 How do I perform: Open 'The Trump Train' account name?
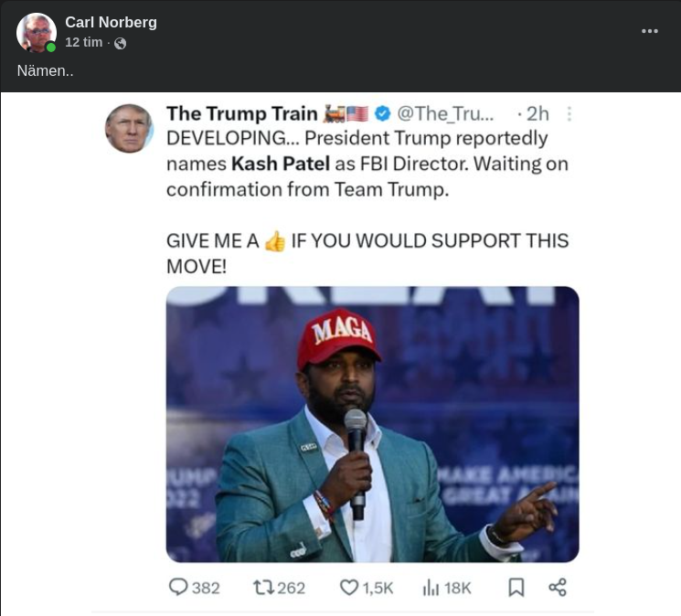click(241, 113)
